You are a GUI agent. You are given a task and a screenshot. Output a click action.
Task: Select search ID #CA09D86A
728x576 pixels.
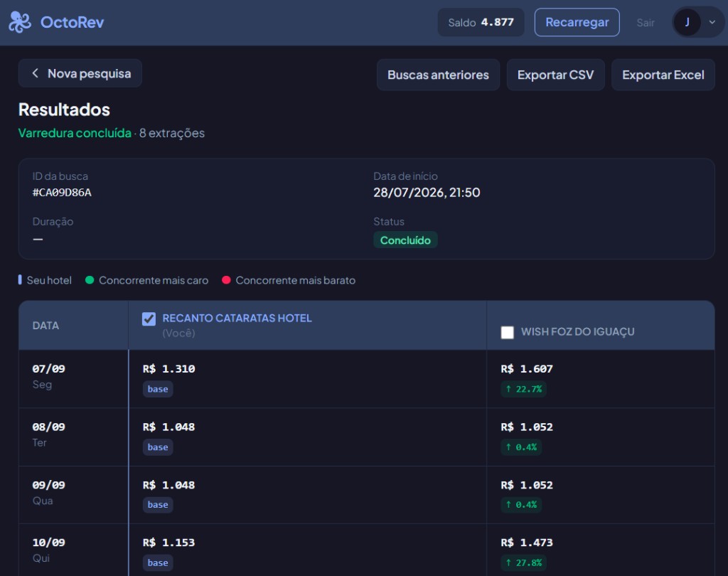pos(62,192)
